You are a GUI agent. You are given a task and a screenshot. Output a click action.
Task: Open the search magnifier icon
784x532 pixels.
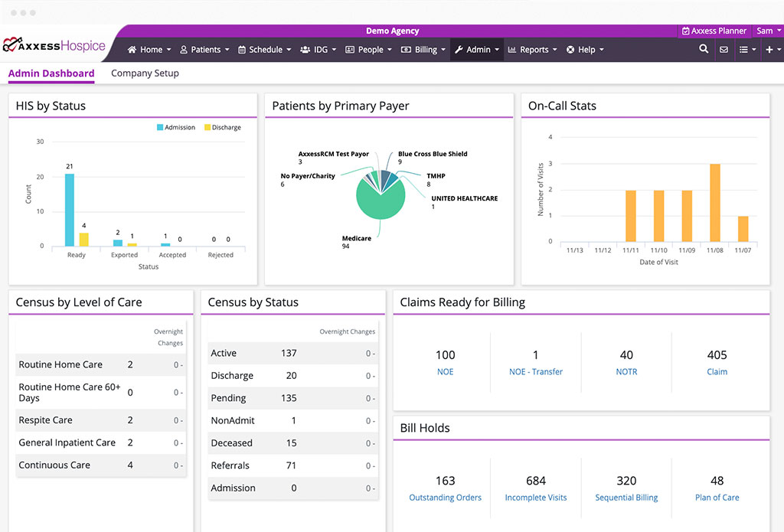click(703, 49)
